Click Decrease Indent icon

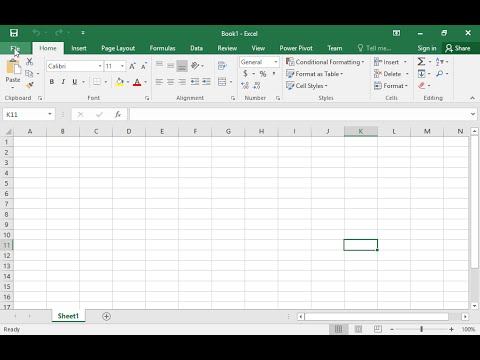tap(195, 82)
